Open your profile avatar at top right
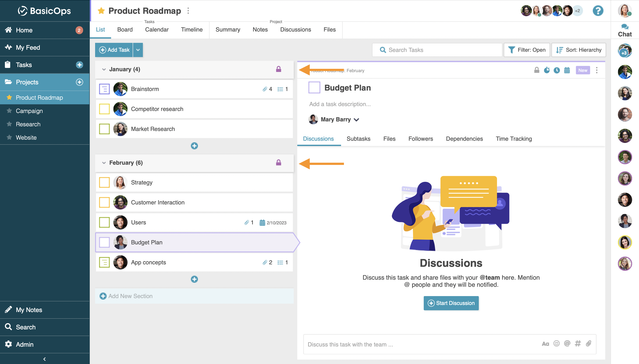Image resolution: width=639 pixels, height=364 pixels. [625, 11]
